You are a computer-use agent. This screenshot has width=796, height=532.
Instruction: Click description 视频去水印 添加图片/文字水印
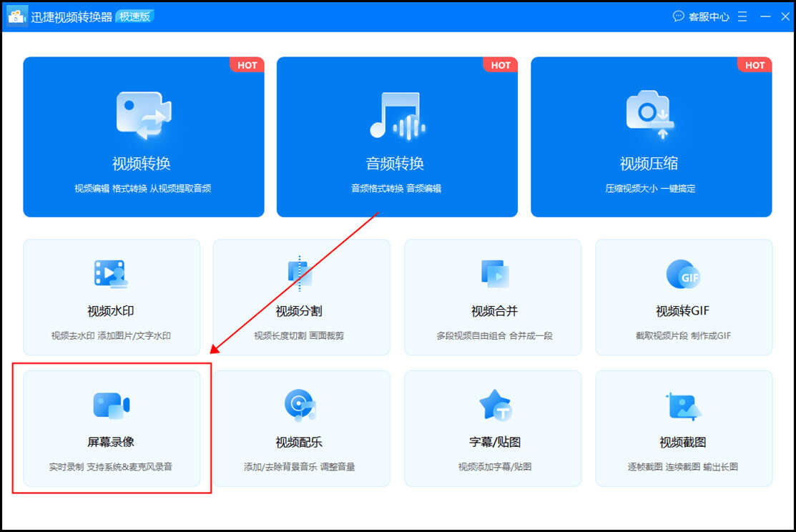coord(111,335)
